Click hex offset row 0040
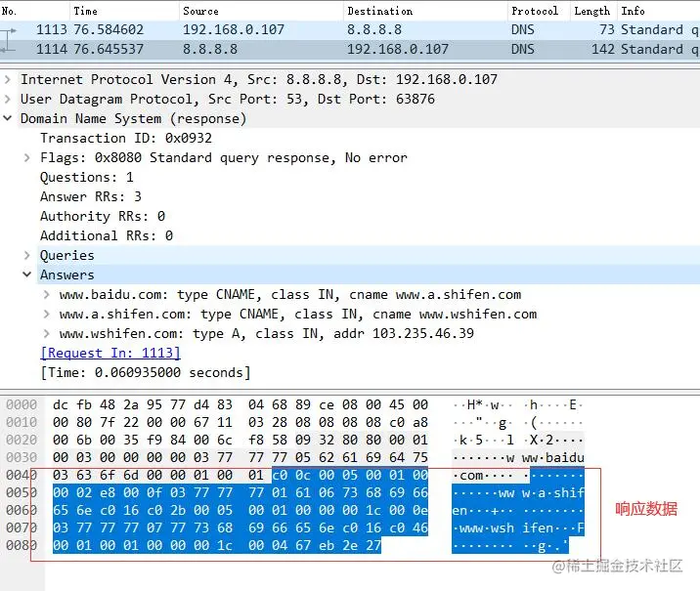The width and height of the screenshot is (700, 591). tap(22, 476)
